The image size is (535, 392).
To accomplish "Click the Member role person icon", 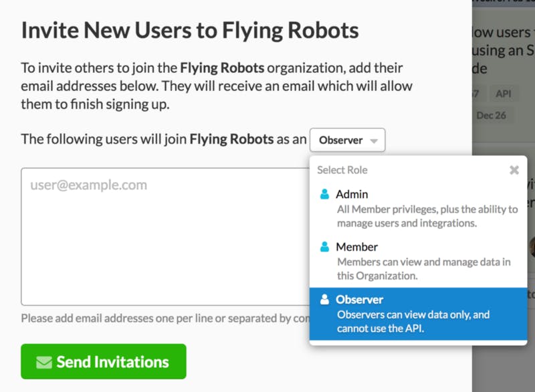I will click(324, 247).
